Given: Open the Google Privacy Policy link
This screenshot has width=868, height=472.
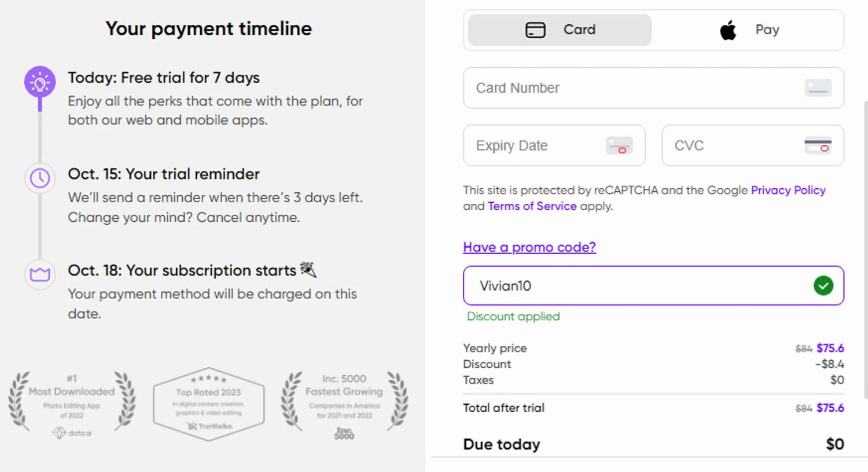Looking at the screenshot, I should [x=788, y=190].
